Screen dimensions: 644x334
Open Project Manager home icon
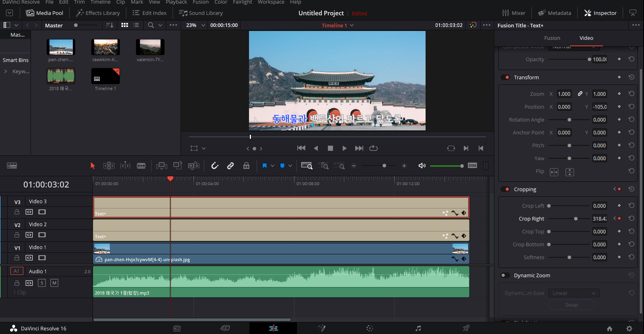tap(610, 329)
